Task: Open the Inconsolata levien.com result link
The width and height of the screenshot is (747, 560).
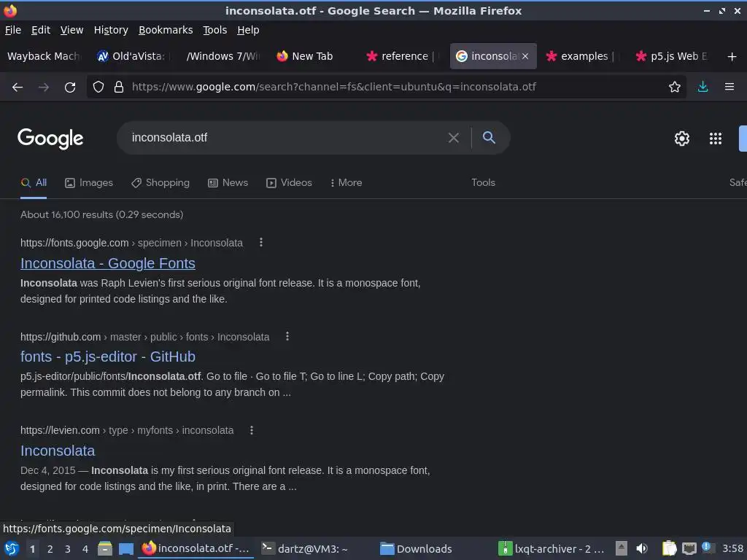Action: point(58,451)
